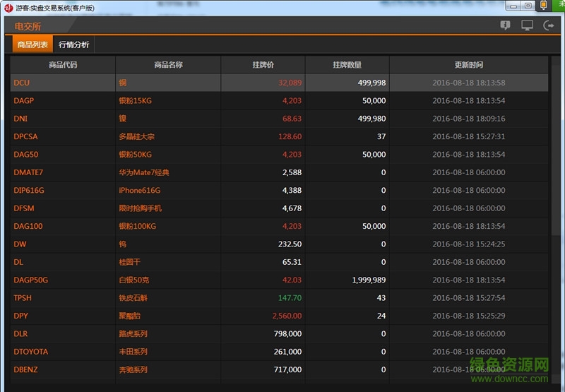This screenshot has height=392, width=565.
Task: Select the DPCSA product code
Action: point(25,136)
